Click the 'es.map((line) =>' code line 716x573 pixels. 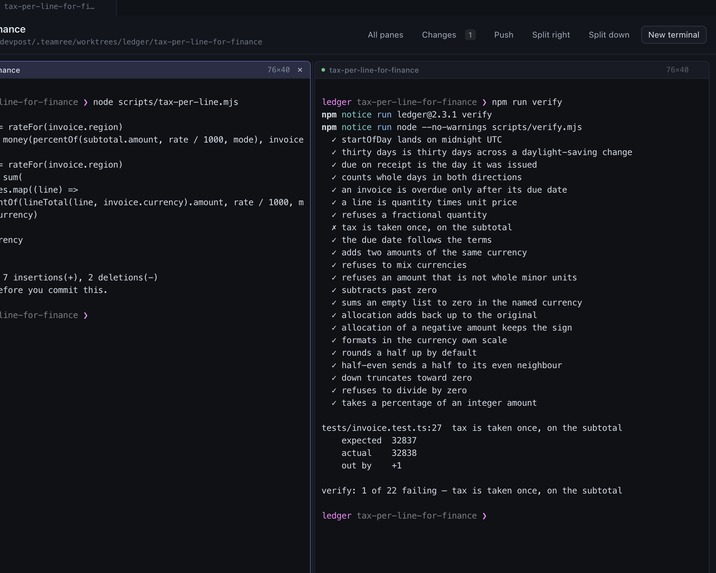click(39, 190)
